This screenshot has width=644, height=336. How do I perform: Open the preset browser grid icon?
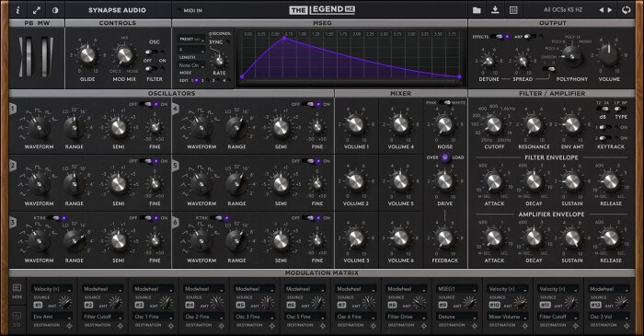(x=513, y=10)
